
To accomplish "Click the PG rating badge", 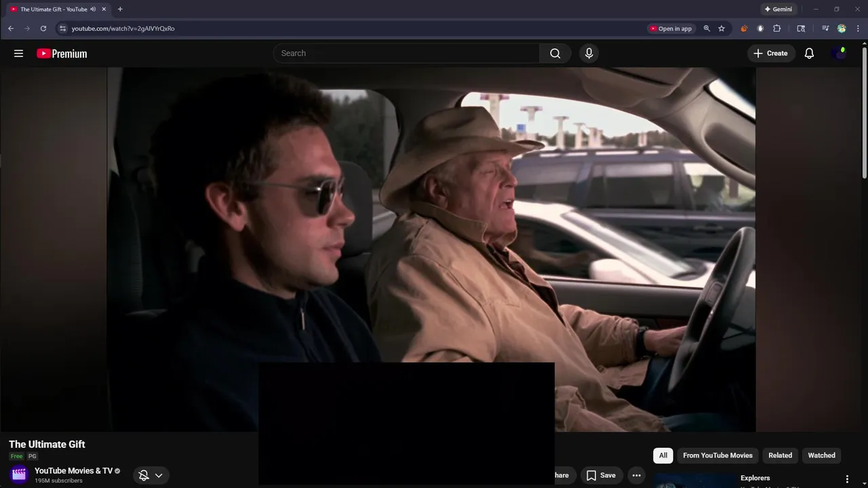I will pos(32,456).
